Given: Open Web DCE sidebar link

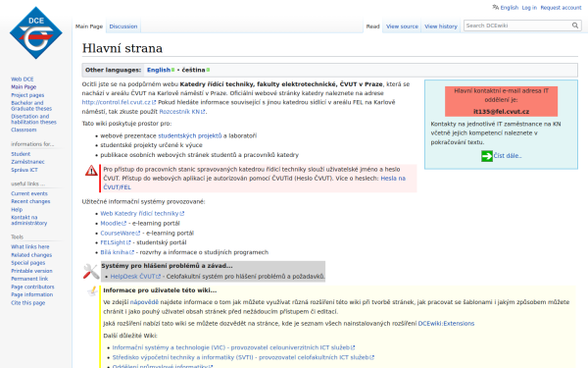Looking at the screenshot, I should point(23,79).
